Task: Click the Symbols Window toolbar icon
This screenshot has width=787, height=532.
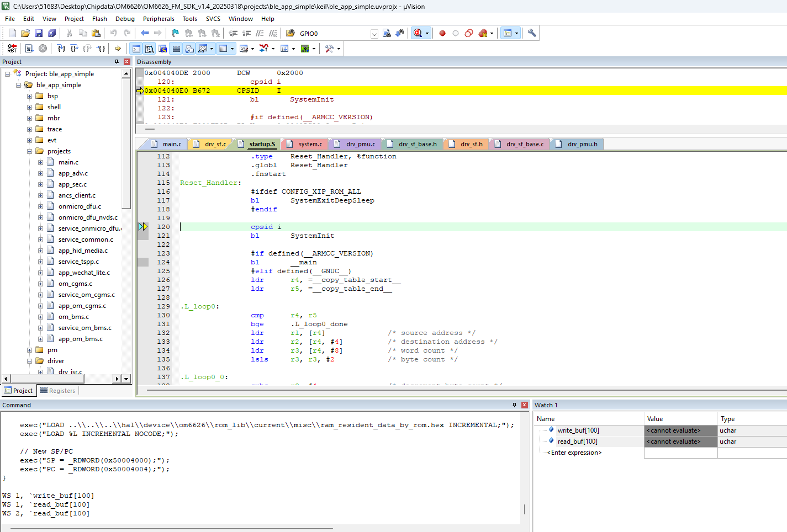Action: tap(163, 49)
